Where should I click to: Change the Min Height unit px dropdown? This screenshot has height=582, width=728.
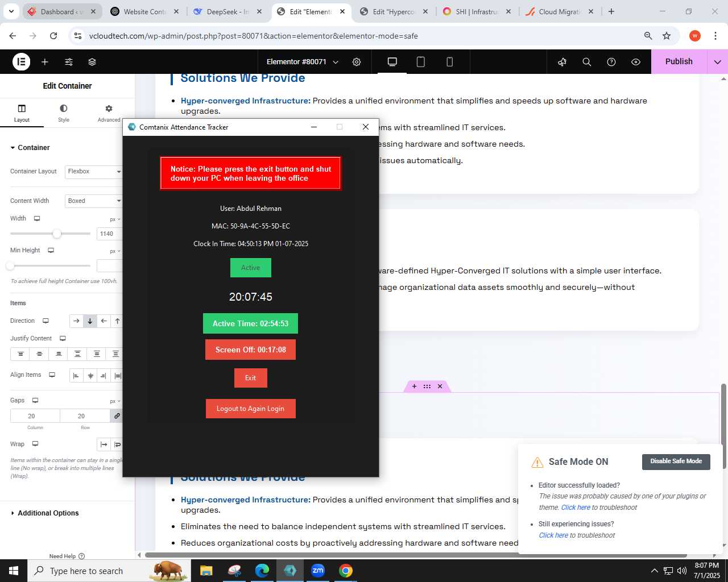tap(115, 251)
